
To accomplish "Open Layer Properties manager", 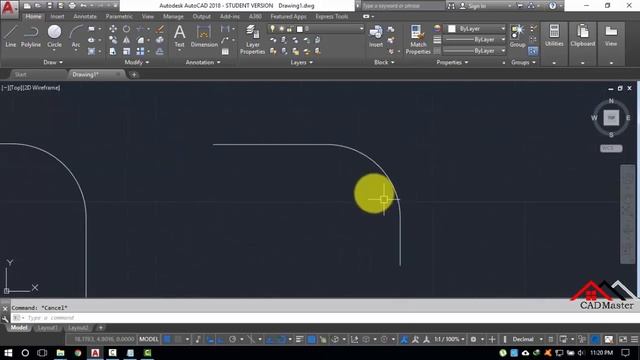I will tap(252, 39).
